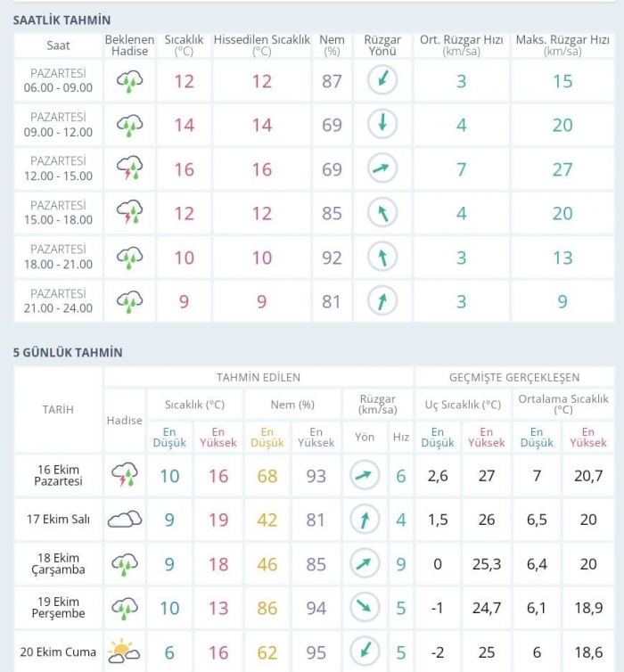624x672 pixels.
Task: Click the thunderstorm icon for 16 Ekim Pazartesi
Action: tap(125, 476)
